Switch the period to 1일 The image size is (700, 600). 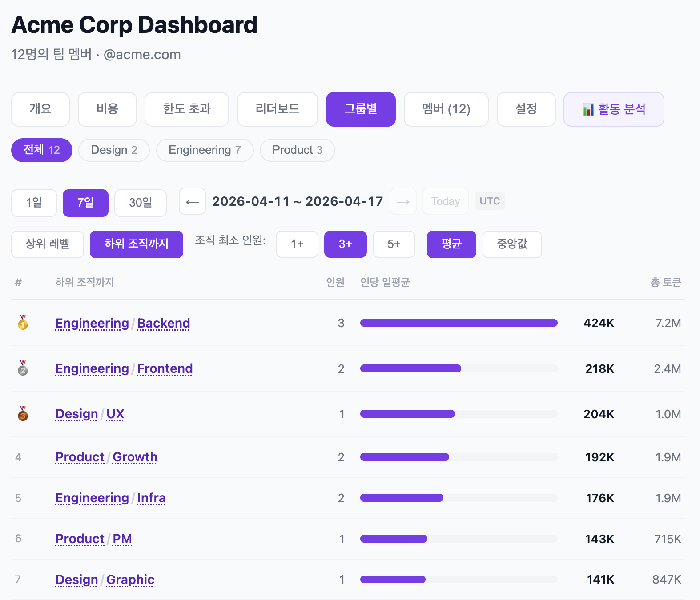click(34, 203)
